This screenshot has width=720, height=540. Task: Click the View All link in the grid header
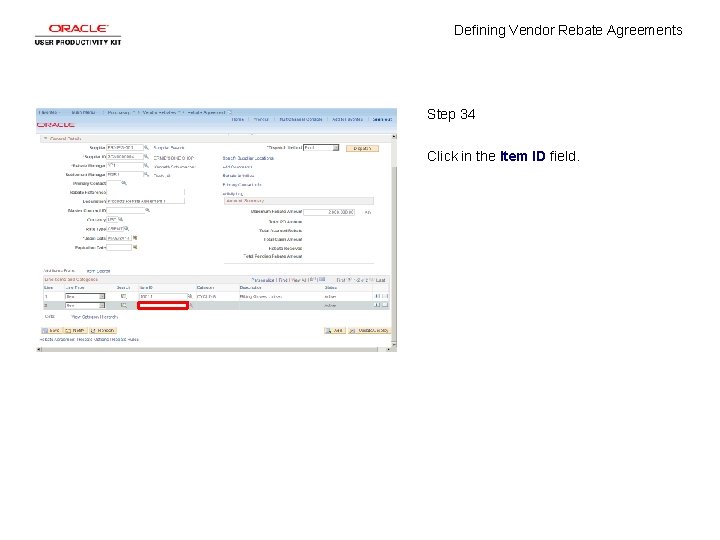[x=298, y=280]
